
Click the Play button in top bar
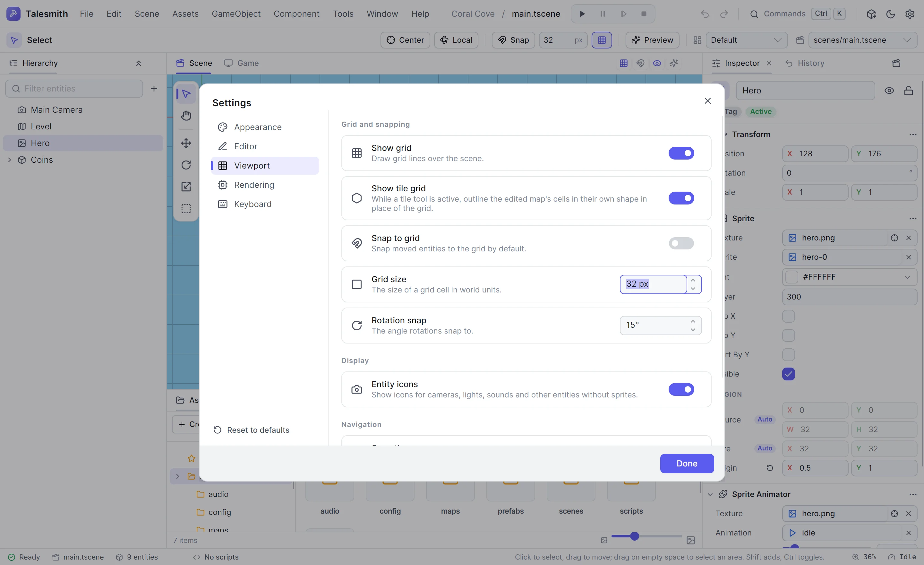(x=582, y=14)
